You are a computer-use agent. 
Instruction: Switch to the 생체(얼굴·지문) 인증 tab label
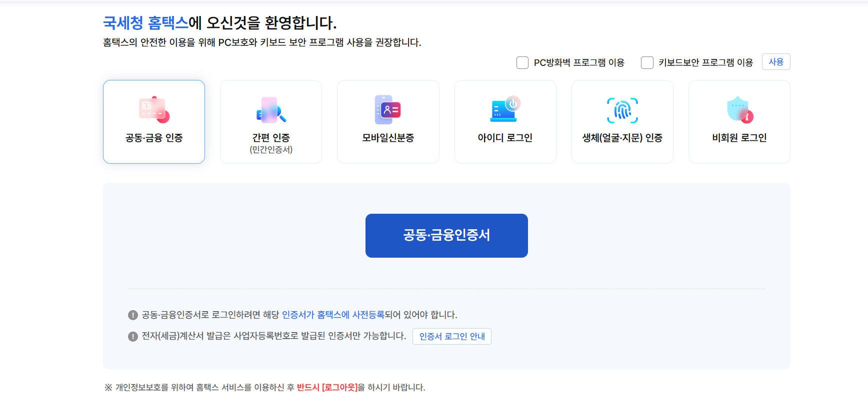coord(622,138)
